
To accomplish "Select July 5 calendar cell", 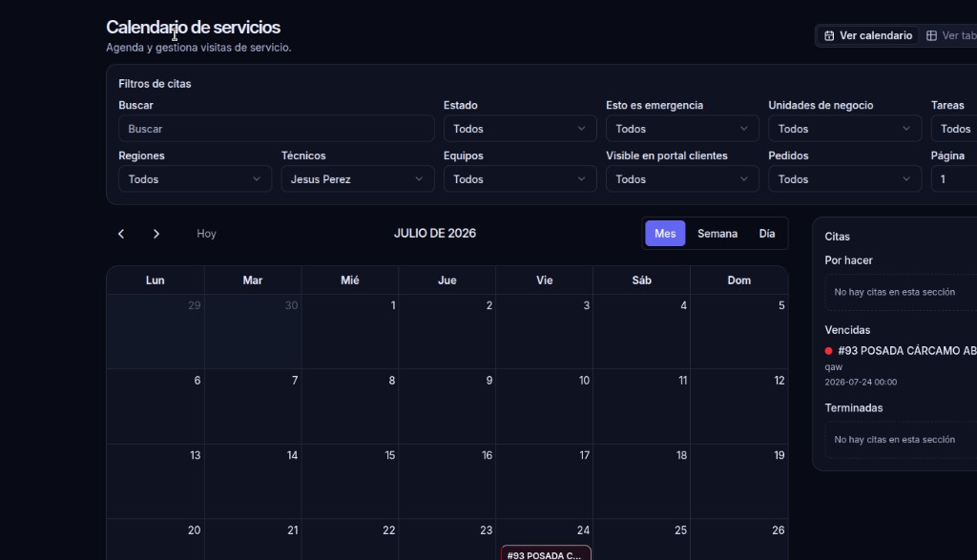I will (x=739, y=331).
